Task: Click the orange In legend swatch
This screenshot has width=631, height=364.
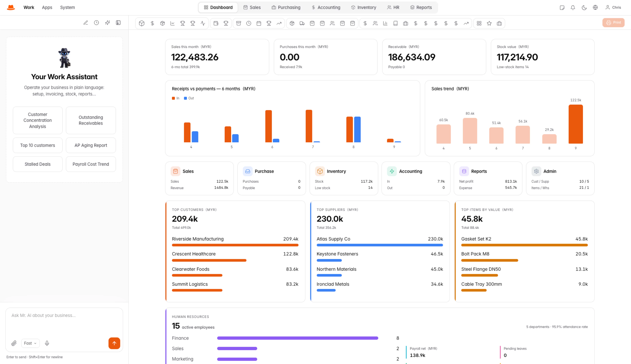Action: tap(173, 98)
